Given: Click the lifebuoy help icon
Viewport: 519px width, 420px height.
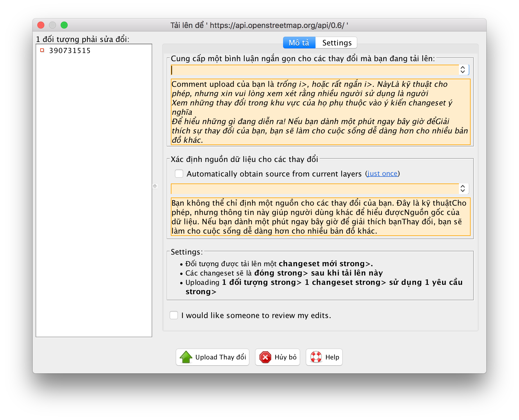Looking at the screenshot, I should tap(316, 357).
